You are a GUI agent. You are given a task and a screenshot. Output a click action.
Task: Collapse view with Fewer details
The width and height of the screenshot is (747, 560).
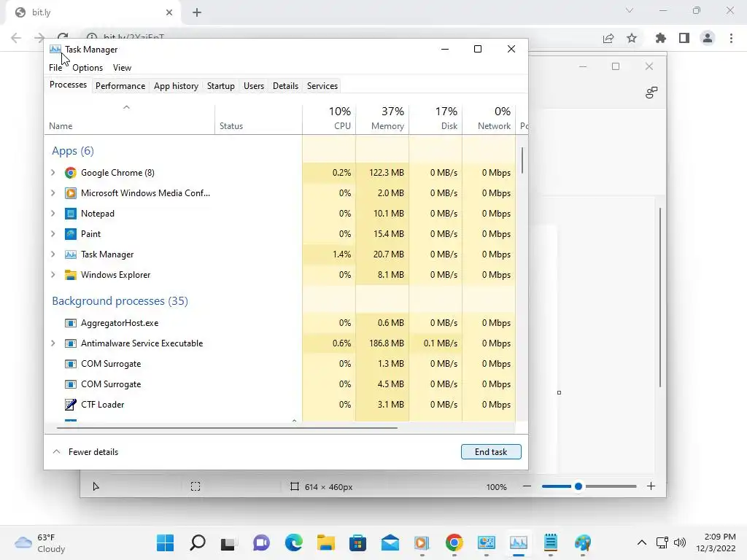click(x=85, y=452)
